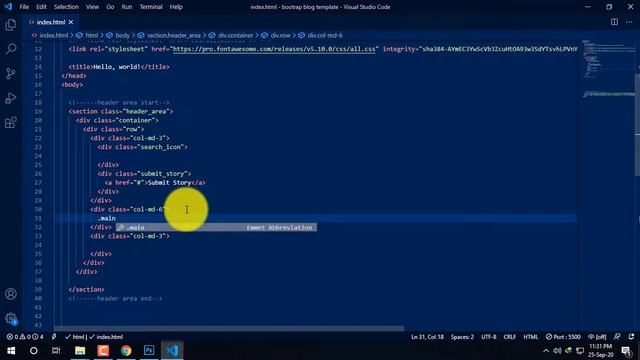This screenshot has height=360, width=640.
Task: Open the Accounts menu icon
Action: (x=11, y=294)
